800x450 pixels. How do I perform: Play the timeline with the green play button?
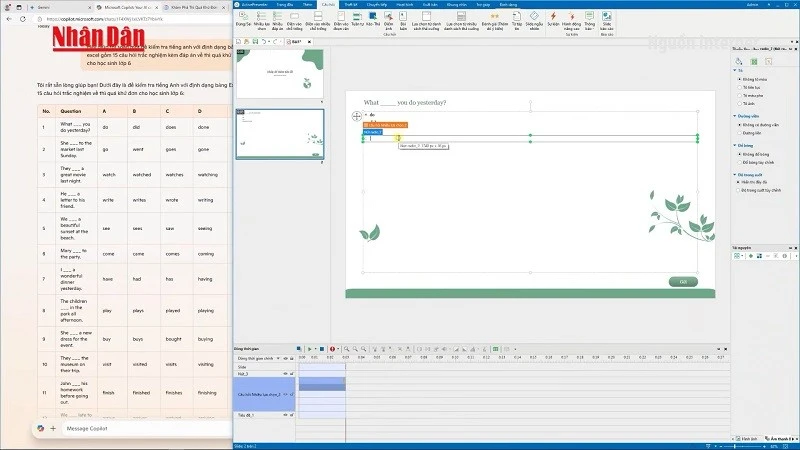310,348
